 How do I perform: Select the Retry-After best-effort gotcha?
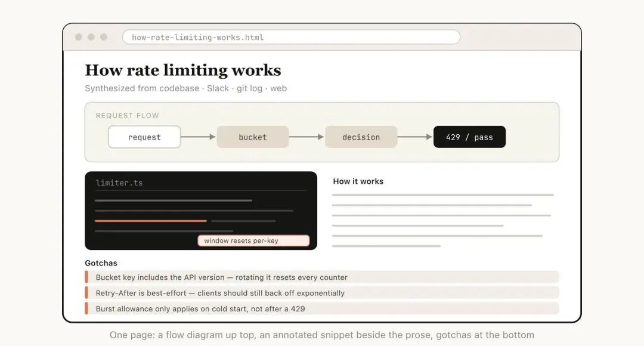point(322,292)
